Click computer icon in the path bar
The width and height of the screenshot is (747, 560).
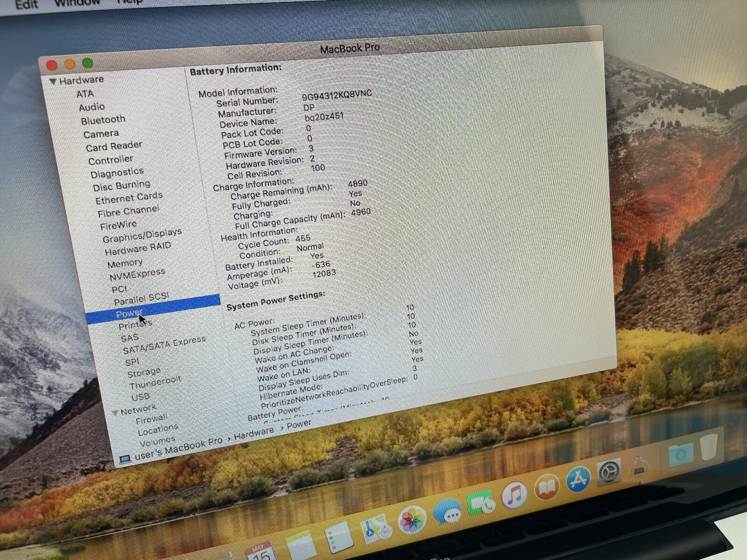tap(125, 459)
